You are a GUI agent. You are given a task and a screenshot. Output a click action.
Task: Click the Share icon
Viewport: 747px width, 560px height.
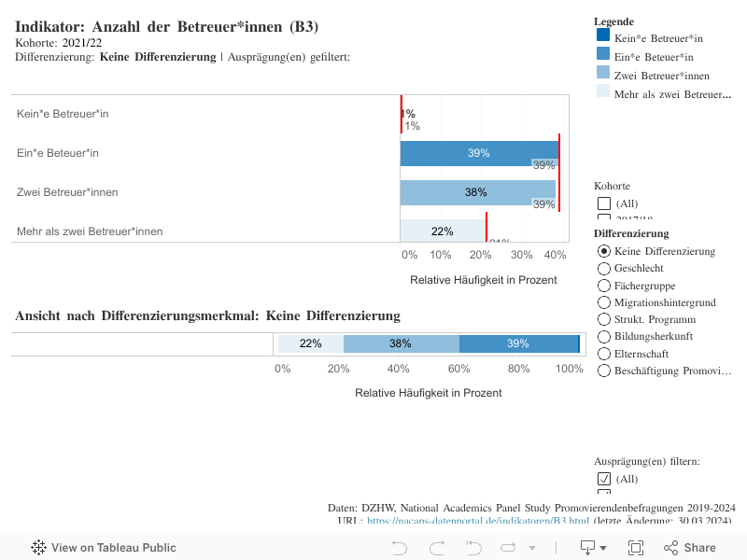pos(690,548)
